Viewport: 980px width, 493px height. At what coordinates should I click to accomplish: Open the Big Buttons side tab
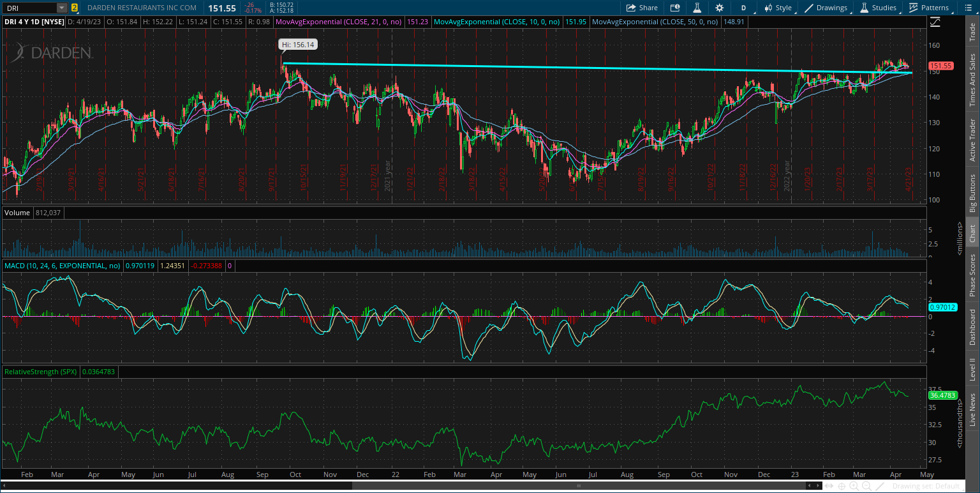click(x=972, y=193)
